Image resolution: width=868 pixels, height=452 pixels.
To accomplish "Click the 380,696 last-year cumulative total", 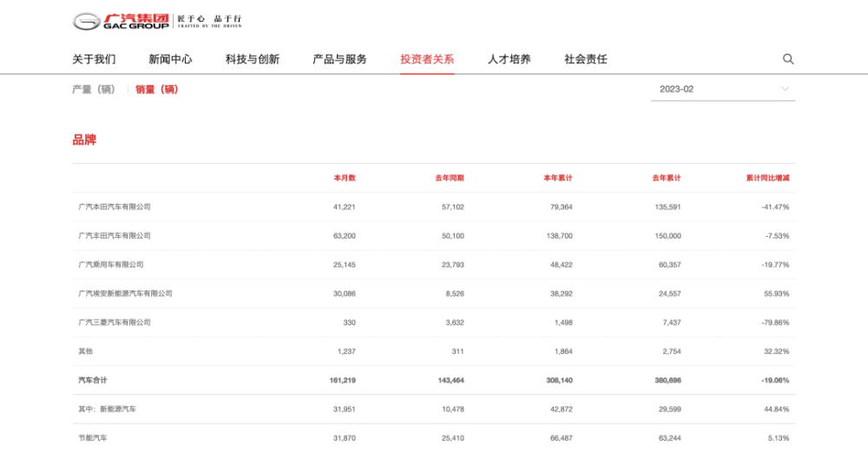I will point(668,380).
